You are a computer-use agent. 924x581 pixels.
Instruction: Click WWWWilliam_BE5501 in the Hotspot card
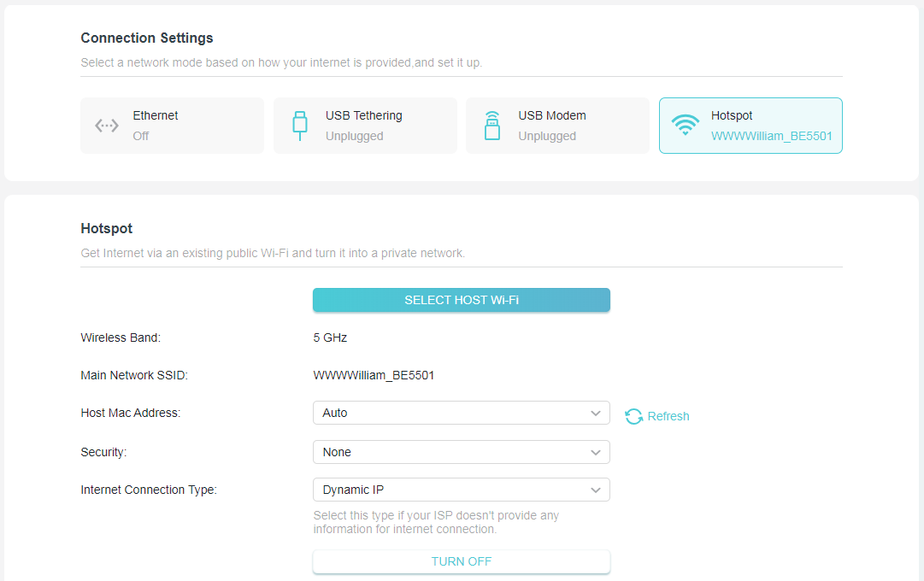pyautogui.click(x=771, y=136)
